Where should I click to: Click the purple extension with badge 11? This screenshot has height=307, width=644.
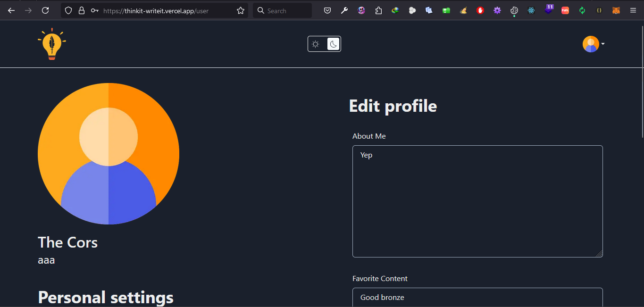coord(548,10)
